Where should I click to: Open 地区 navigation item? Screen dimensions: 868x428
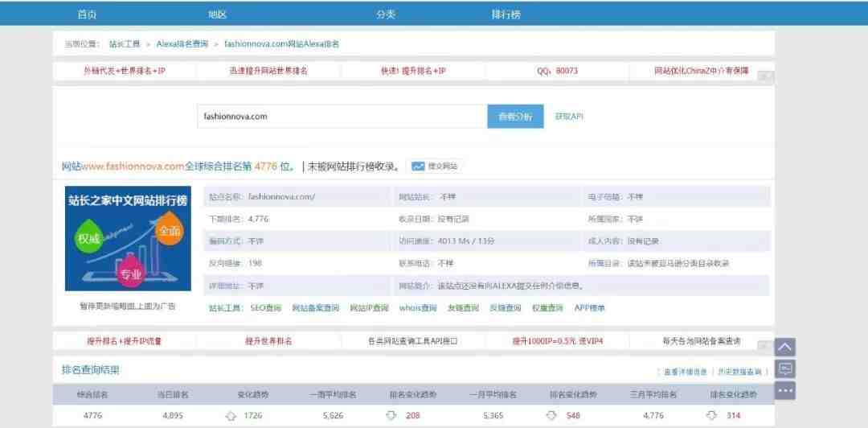pos(218,15)
